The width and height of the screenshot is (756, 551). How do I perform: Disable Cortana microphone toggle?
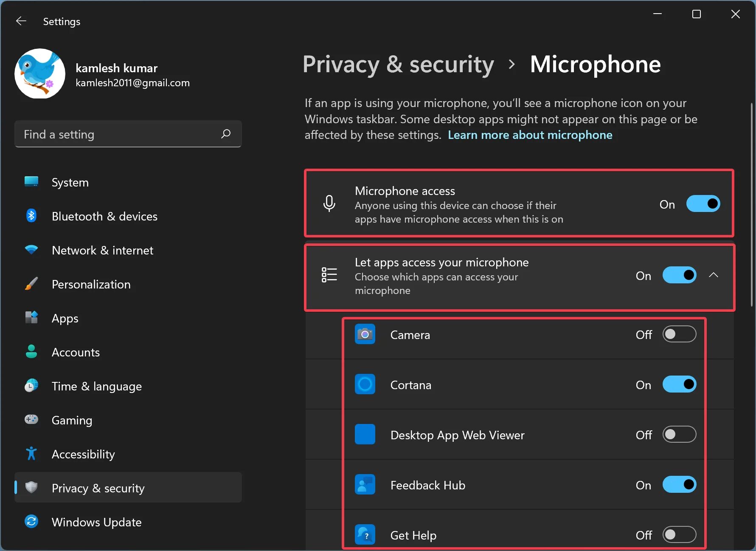(679, 384)
